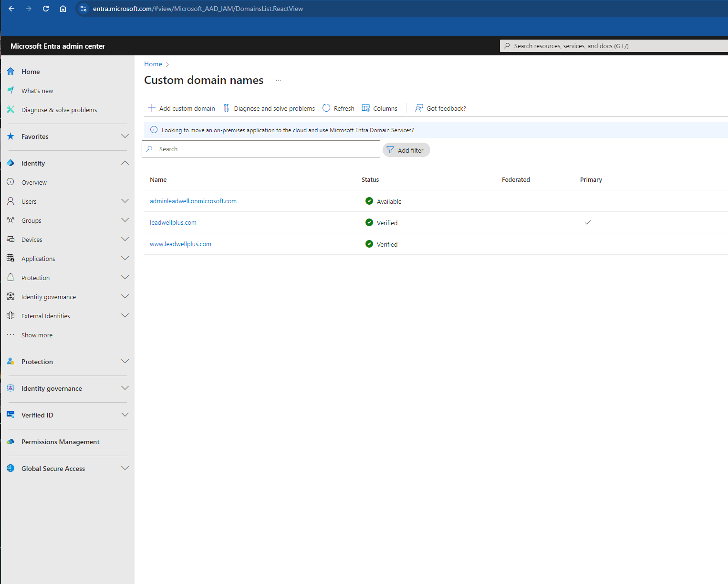Expand the Applications submenu chevron
728x584 pixels.
125,258
